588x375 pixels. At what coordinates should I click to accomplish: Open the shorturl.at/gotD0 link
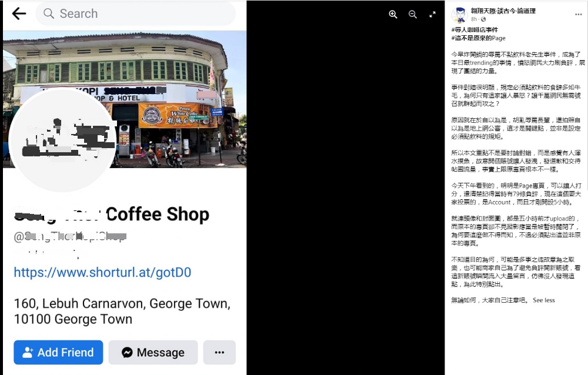(x=102, y=273)
